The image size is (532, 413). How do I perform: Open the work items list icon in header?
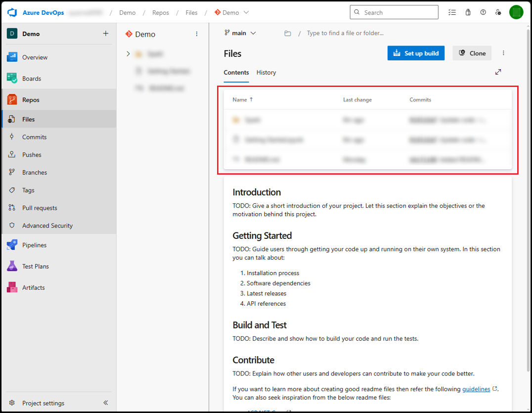451,12
